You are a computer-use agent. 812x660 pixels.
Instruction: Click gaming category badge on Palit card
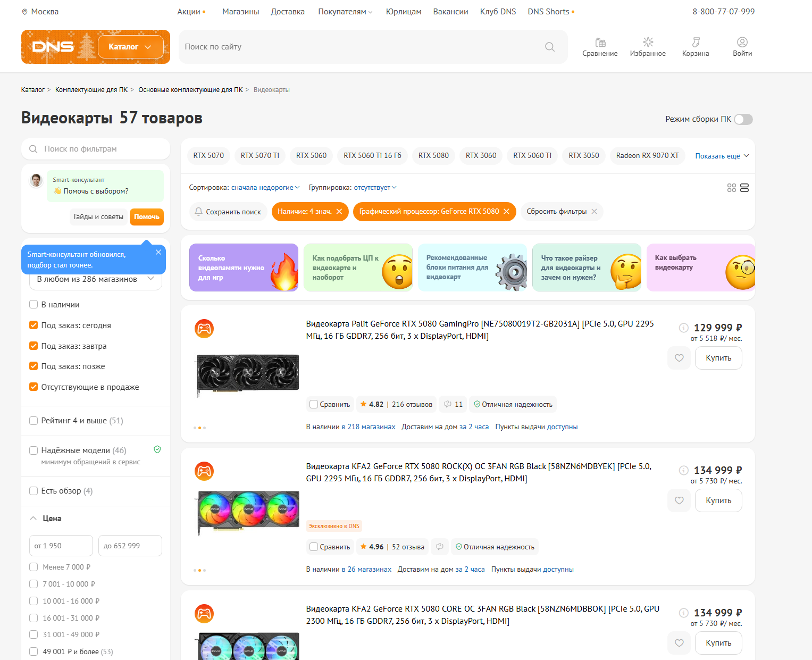click(x=204, y=329)
